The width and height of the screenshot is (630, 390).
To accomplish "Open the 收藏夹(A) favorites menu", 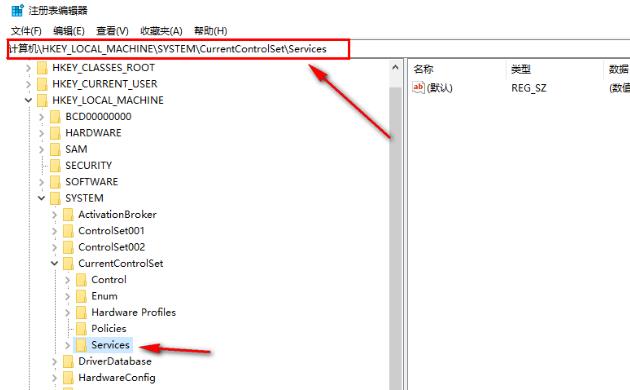I will click(x=161, y=31).
